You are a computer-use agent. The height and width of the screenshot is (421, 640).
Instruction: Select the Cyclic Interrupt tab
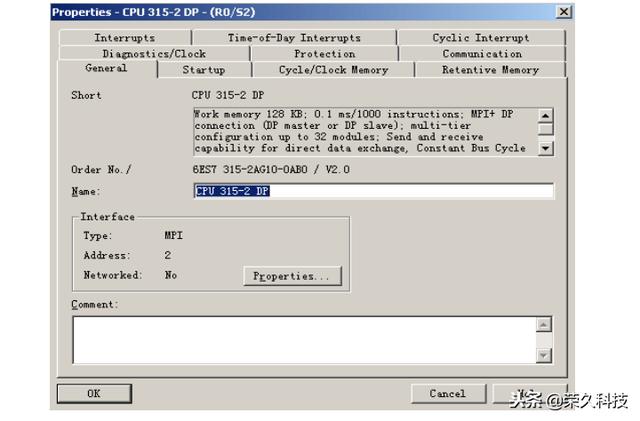coord(481,38)
